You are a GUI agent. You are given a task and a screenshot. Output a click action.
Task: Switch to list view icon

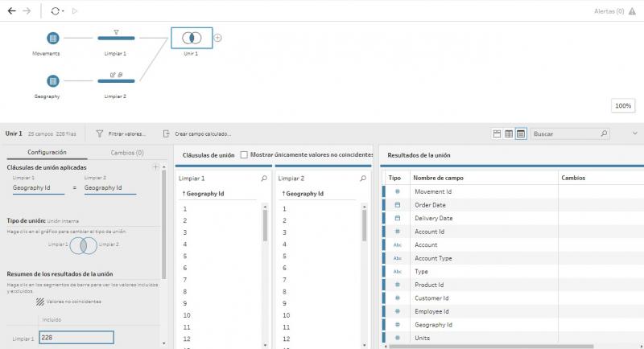coord(521,133)
